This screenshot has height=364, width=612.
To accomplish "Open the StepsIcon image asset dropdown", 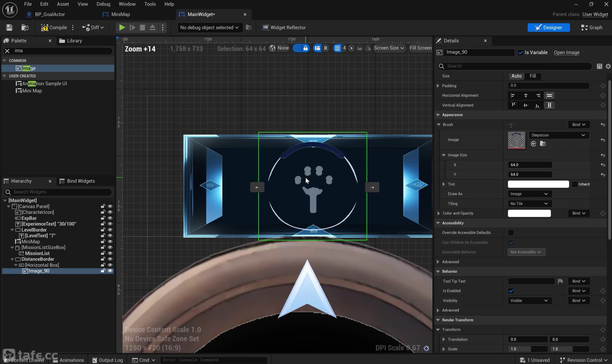I will coord(558,135).
